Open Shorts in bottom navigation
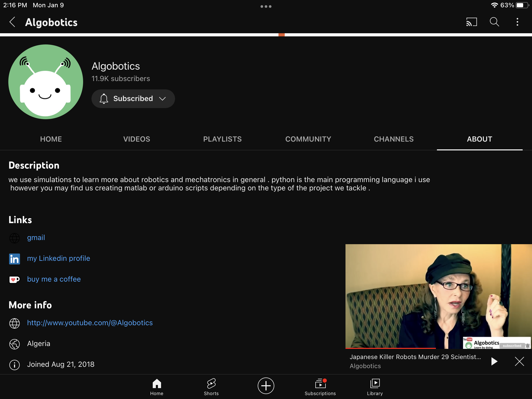Screen dimensions: 532x399 click(211, 387)
